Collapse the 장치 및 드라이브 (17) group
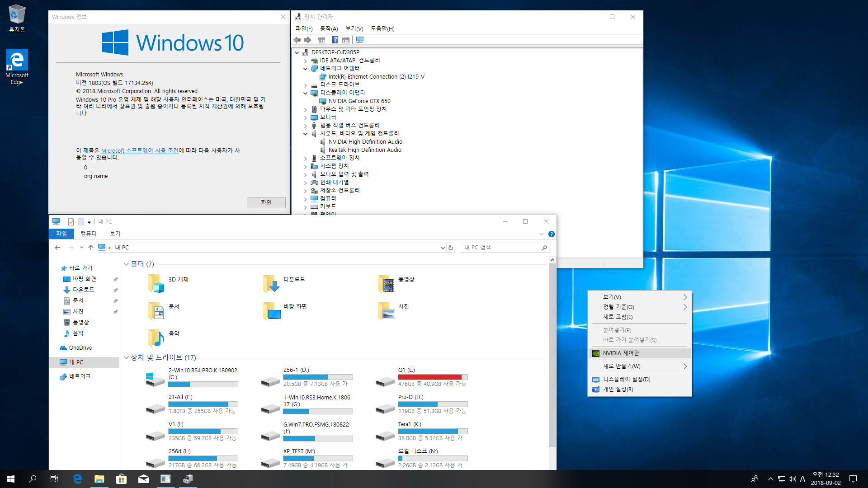Image resolution: width=868 pixels, height=488 pixels. (x=126, y=357)
